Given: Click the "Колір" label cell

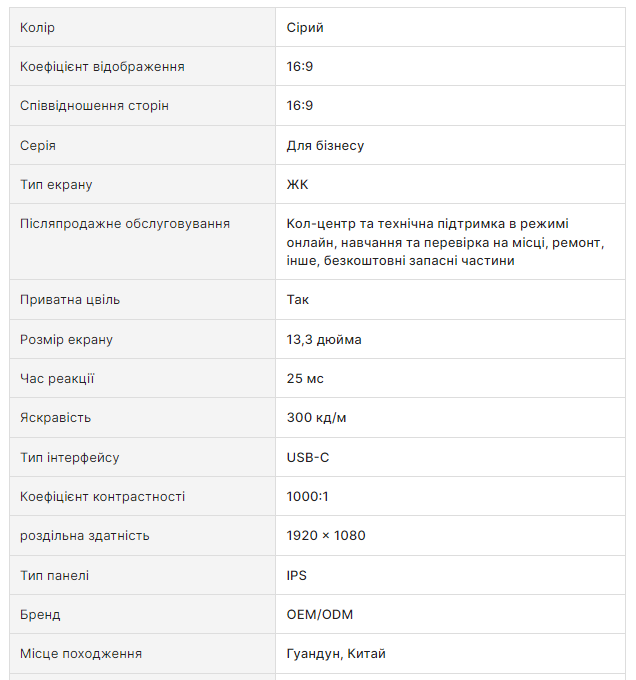Looking at the screenshot, I should click(x=38, y=27).
